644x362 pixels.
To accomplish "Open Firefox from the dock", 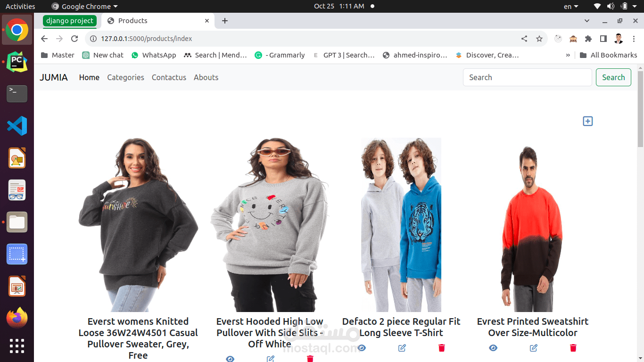I will pyautogui.click(x=17, y=318).
